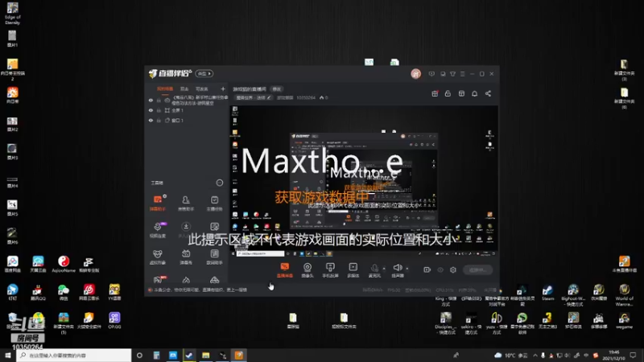The width and height of the screenshot is (644, 362).
Task: Expand speaker options arrow
Action: pos(407,269)
